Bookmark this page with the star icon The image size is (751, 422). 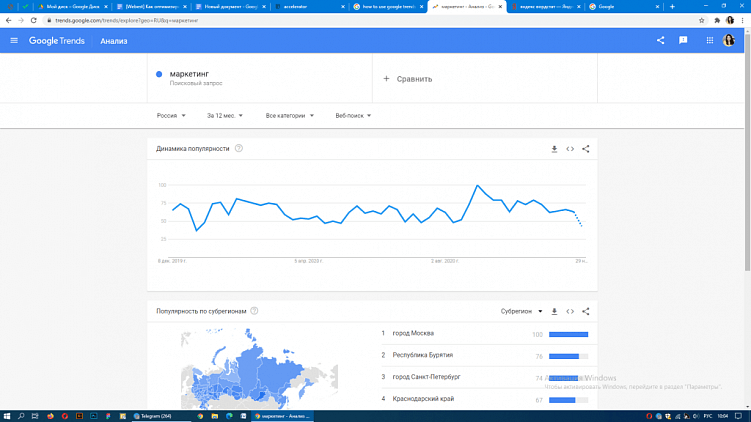pos(702,21)
